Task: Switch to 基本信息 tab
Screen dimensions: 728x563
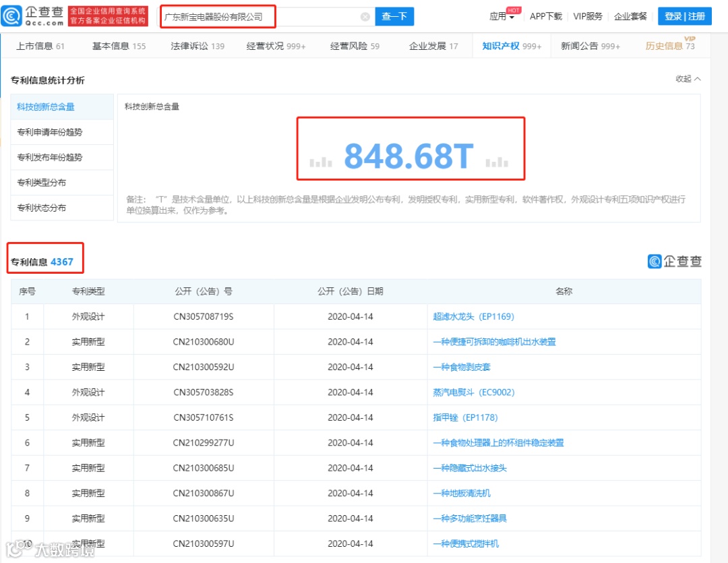Action: click(x=119, y=46)
